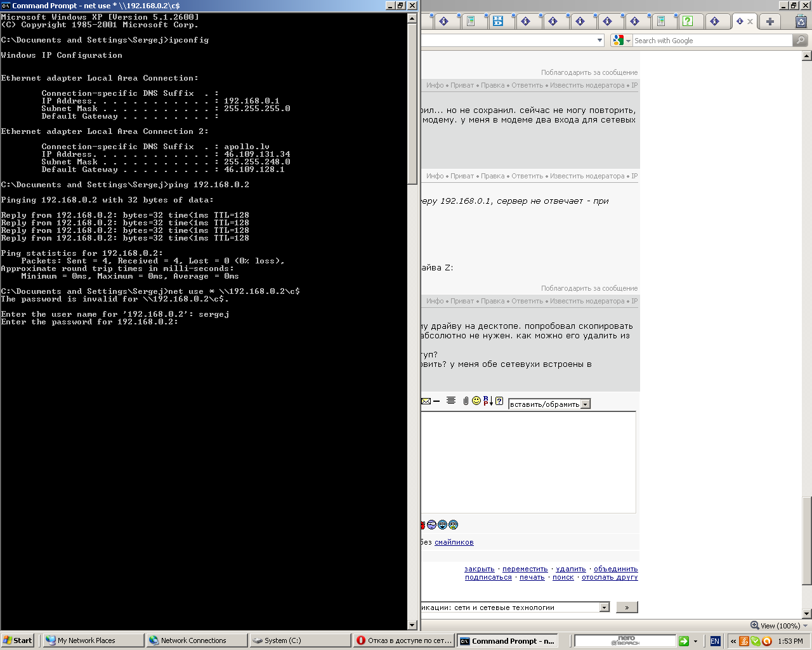Click the question mark help icon in editor toolbar
Screen dimensions: 812x650
(499, 401)
